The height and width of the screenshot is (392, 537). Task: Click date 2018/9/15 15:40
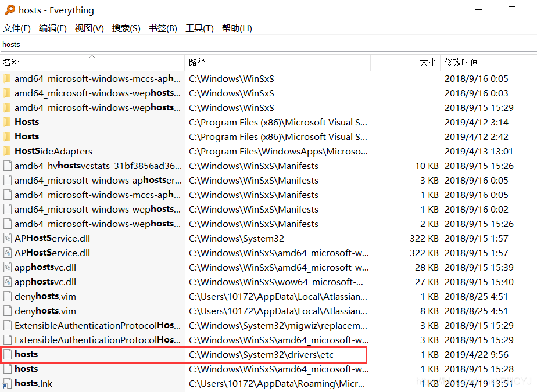tap(479, 282)
